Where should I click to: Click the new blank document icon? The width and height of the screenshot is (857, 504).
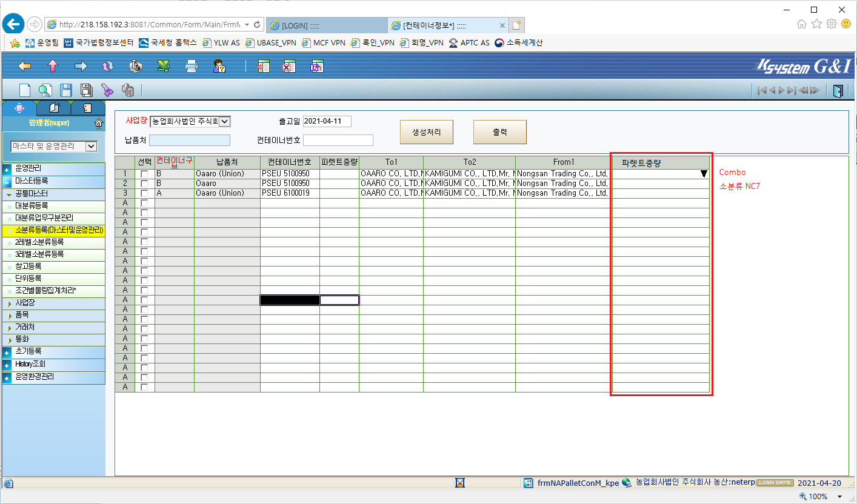pos(25,90)
